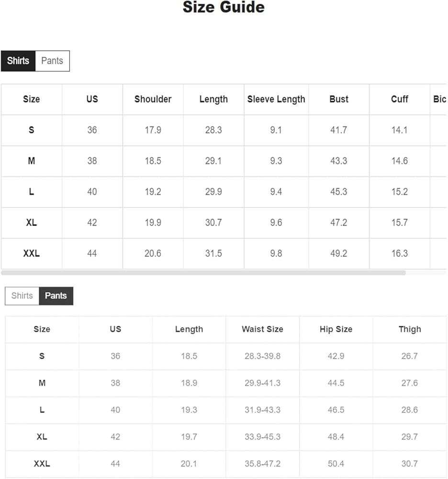
Task: Click the Sleeve Length column header
Action: coord(276,99)
